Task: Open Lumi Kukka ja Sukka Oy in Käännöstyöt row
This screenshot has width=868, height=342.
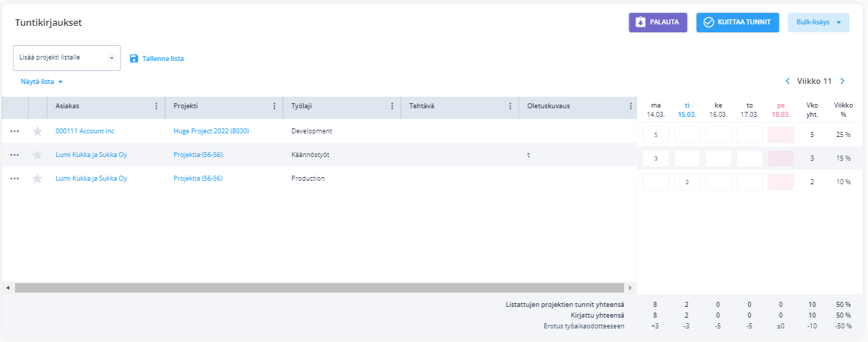Action: pyautogui.click(x=91, y=155)
